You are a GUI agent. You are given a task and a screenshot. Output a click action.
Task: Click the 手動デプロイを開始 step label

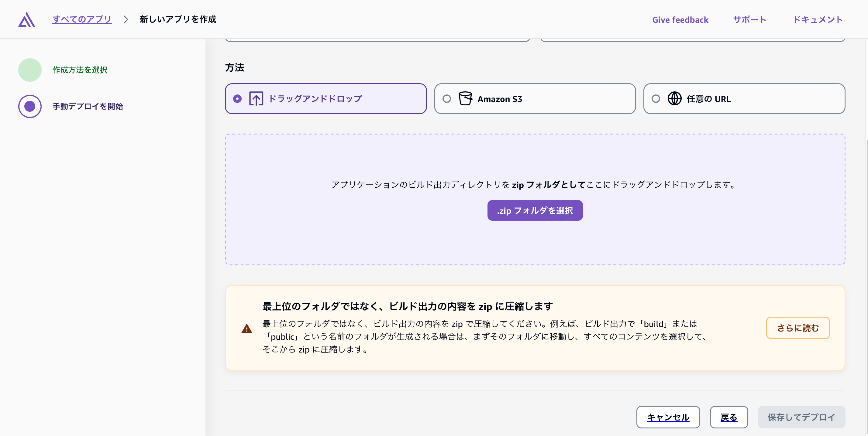[x=88, y=106]
